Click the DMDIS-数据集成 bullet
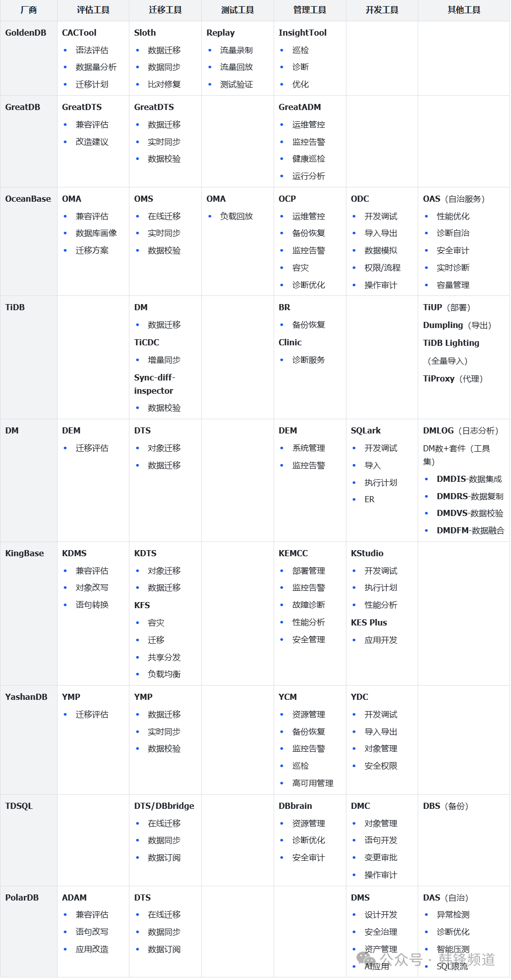 point(469,479)
